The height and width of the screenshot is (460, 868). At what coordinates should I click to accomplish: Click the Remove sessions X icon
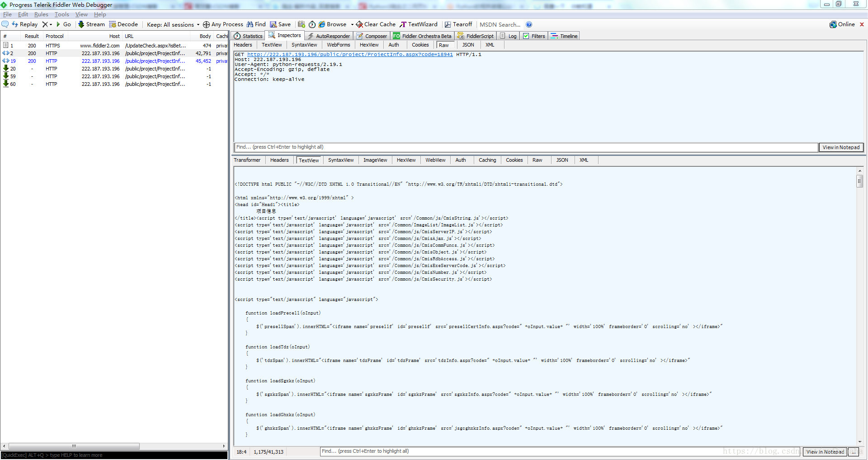[45, 24]
